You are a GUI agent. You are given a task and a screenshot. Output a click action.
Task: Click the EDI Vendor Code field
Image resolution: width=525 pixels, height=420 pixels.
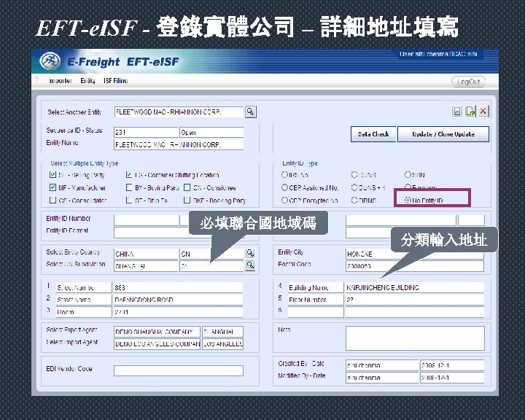point(179,370)
